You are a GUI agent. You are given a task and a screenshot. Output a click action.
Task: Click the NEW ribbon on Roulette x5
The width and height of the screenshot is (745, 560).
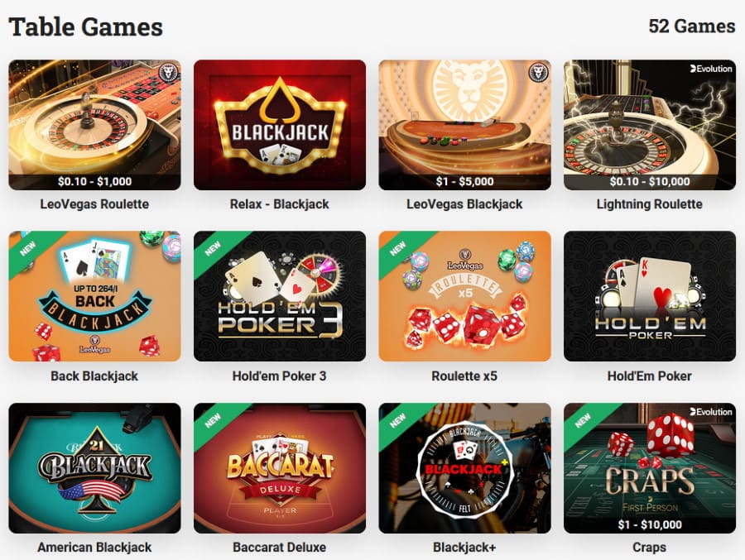coord(397,248)
